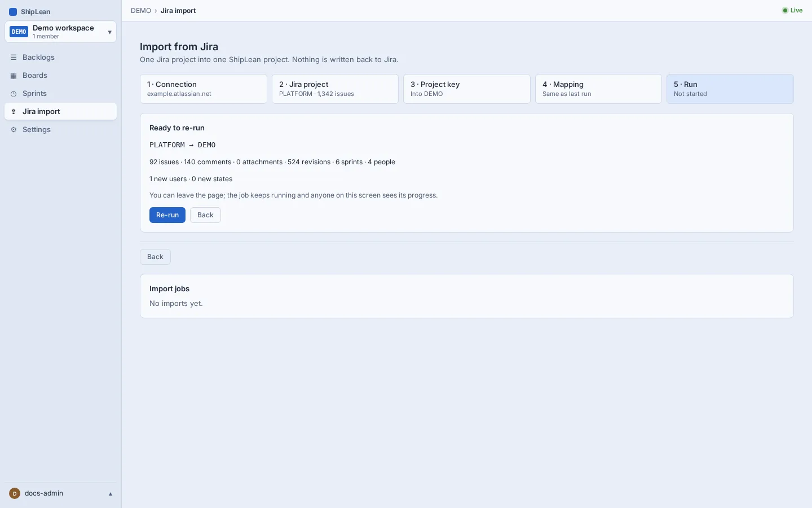The height and width of the screenshot is (508, 812).
Task: Select step 3 Project key
Action: 467,89
